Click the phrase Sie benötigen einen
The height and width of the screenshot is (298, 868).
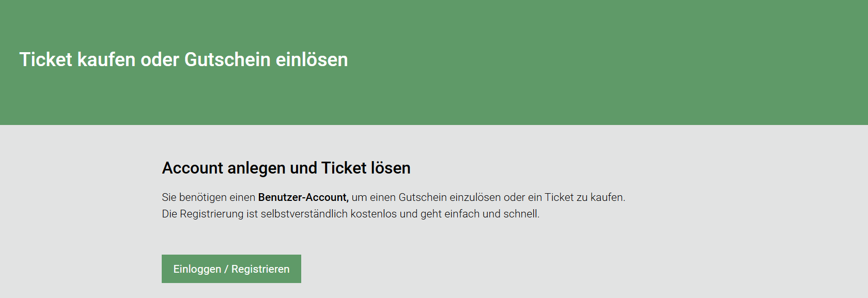click(x=208, y=197)
